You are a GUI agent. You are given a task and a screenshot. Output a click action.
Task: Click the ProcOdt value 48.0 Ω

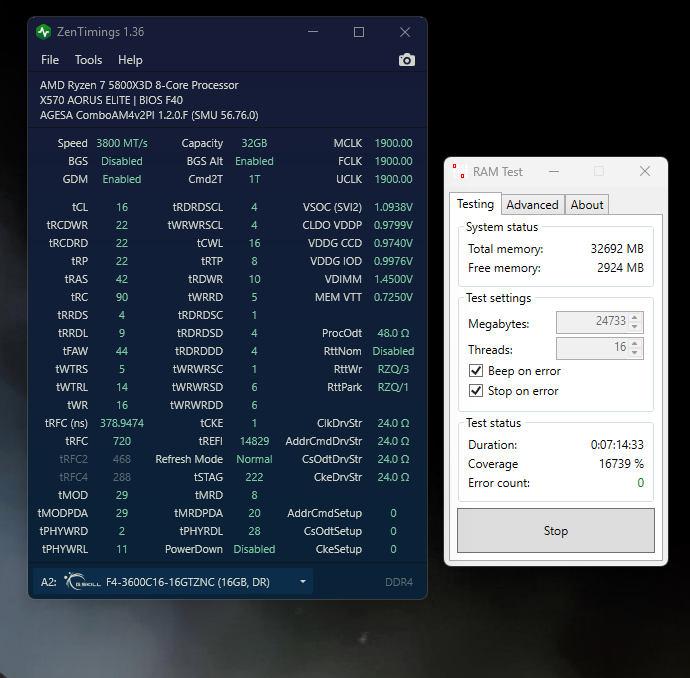(x=393, y=334)
